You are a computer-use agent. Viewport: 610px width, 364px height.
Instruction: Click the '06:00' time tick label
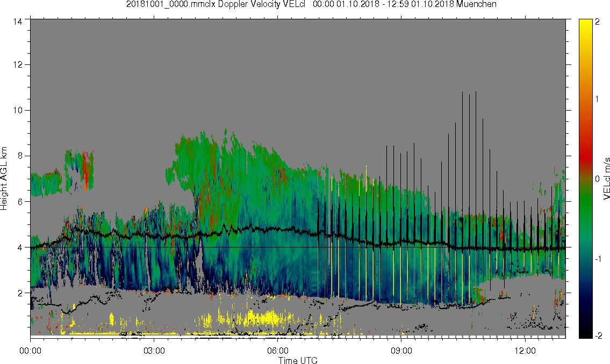(x=278, y=351)
